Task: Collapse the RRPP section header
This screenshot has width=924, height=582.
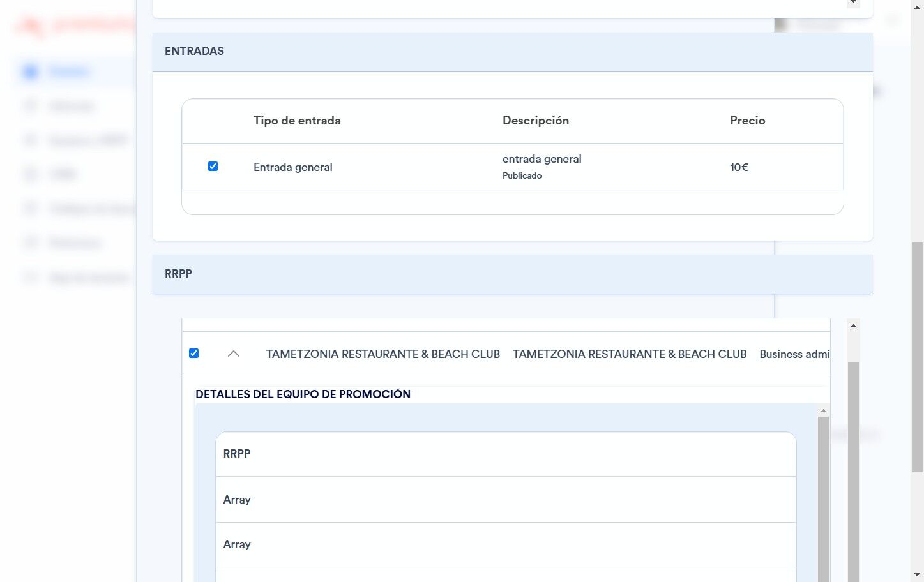Action: pos(512,274)
